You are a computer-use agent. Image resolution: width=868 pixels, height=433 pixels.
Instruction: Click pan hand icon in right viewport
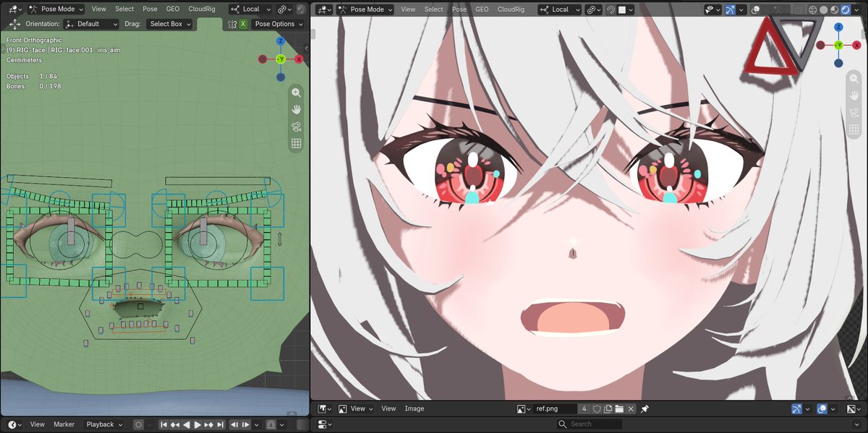[854, 96]
